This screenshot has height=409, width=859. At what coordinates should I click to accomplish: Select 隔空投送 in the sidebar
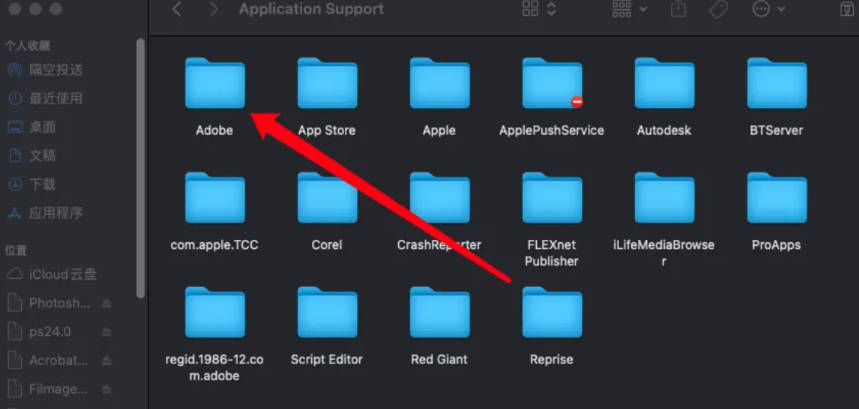(x=45, y=70)
